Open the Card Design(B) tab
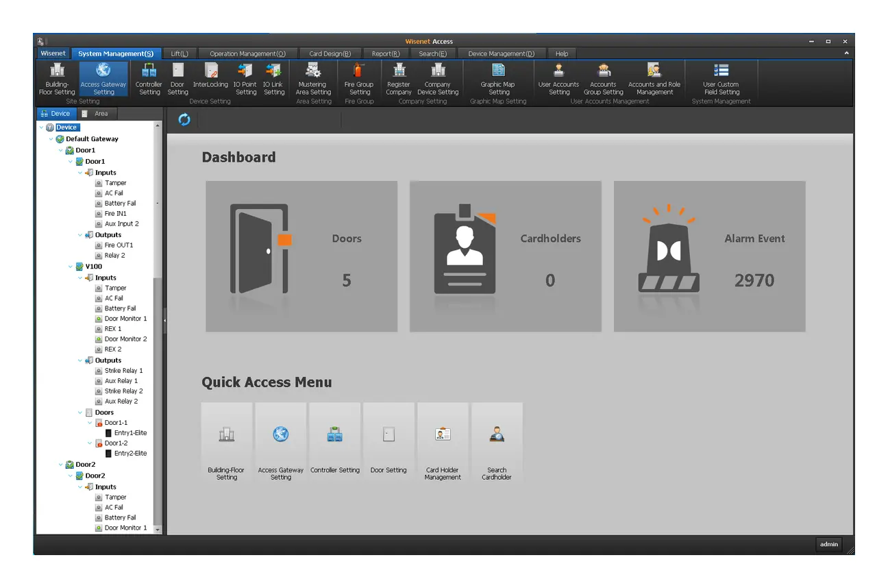Screen dimensions: 888x588 (x=330, y=53)
